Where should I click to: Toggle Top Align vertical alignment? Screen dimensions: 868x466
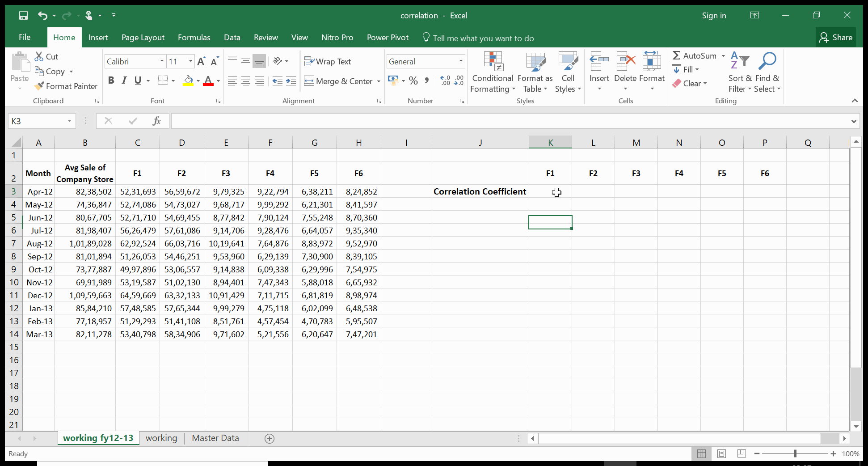coord(232,61)
